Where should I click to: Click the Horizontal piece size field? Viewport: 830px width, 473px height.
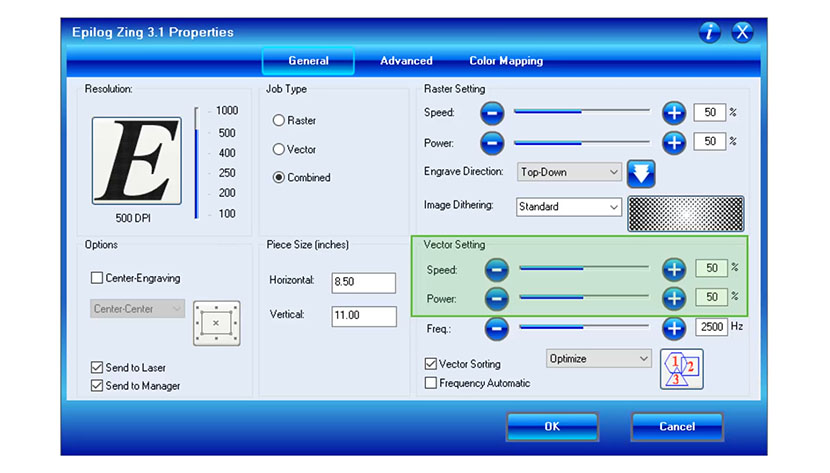363,283
